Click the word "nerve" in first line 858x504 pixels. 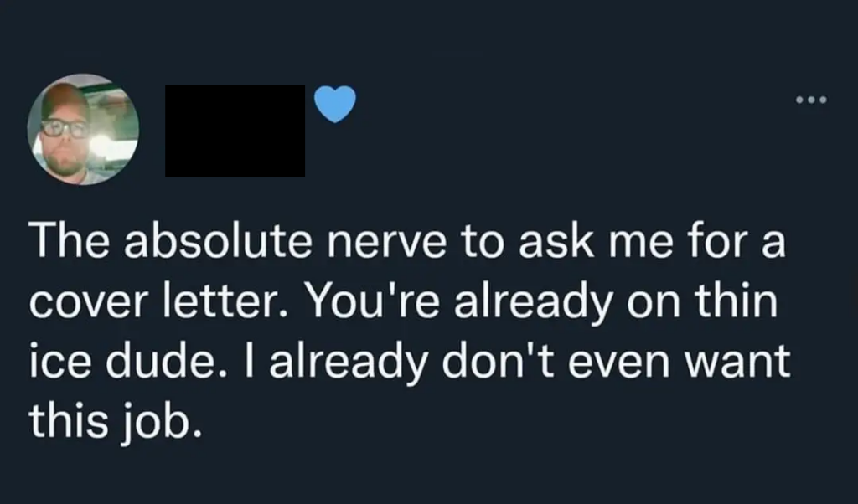point(387,242)
